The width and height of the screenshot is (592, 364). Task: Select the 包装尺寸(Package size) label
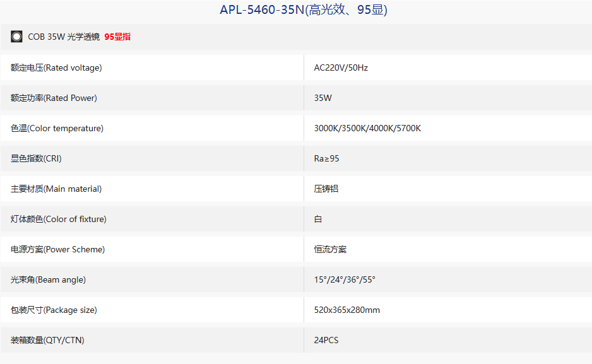pyautogui.click(x=54, y=310)
